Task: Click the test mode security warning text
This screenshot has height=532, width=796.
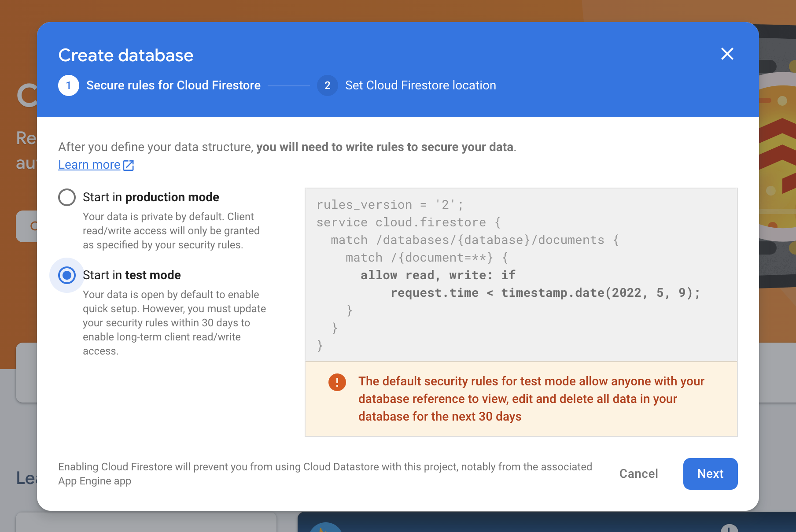Action: [x=531, y=399]
